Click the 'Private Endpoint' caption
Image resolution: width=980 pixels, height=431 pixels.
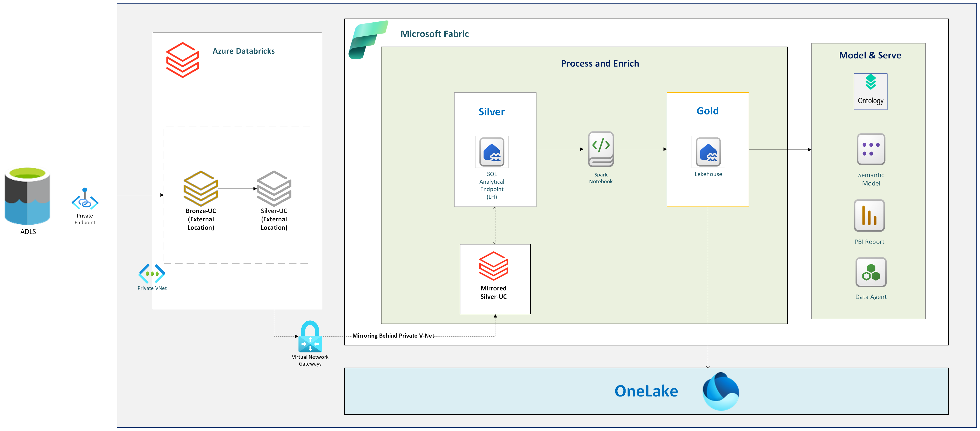coord(85,219)
